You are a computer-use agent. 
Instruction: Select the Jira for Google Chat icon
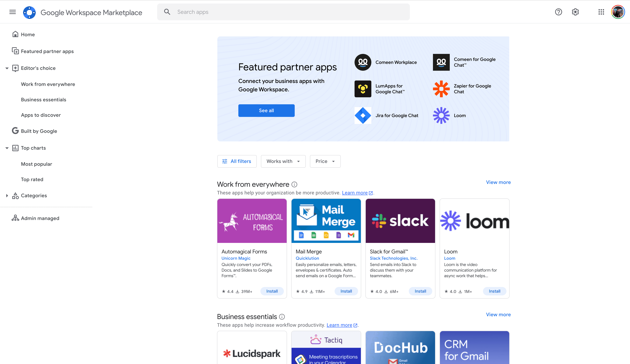tap(363, 115)
